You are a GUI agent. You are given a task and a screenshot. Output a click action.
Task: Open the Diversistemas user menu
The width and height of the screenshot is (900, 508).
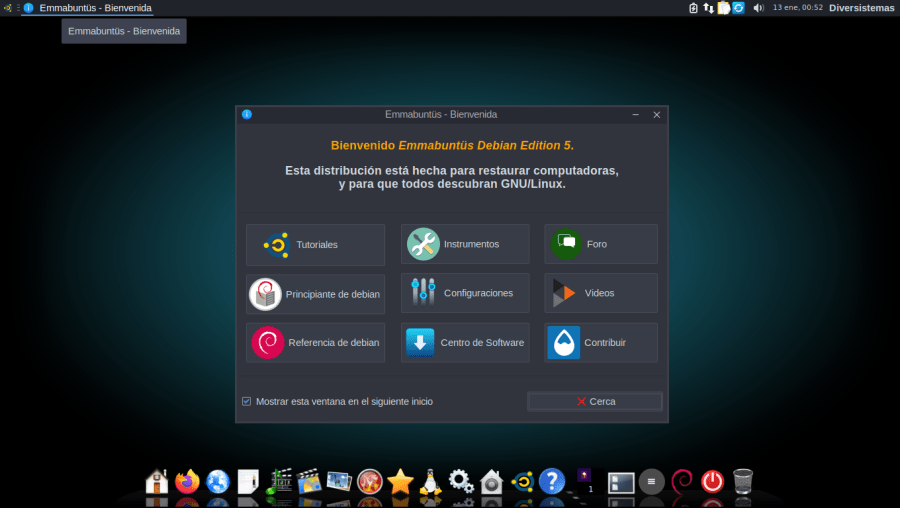point(861,8)
